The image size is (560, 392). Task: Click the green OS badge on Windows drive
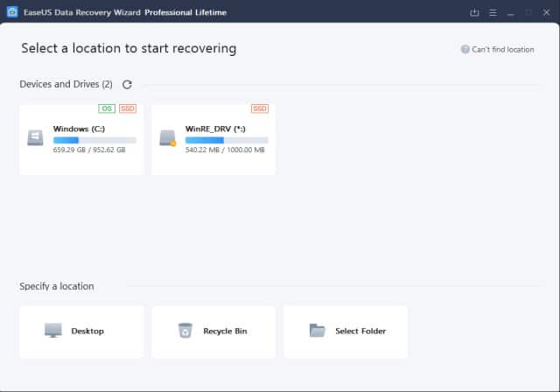point(108,108)
